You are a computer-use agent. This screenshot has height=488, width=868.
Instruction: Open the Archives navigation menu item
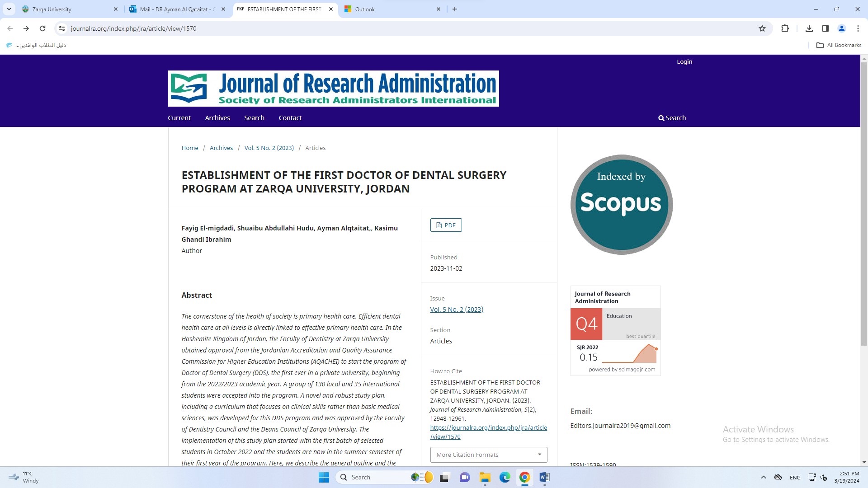pos(217,118)
